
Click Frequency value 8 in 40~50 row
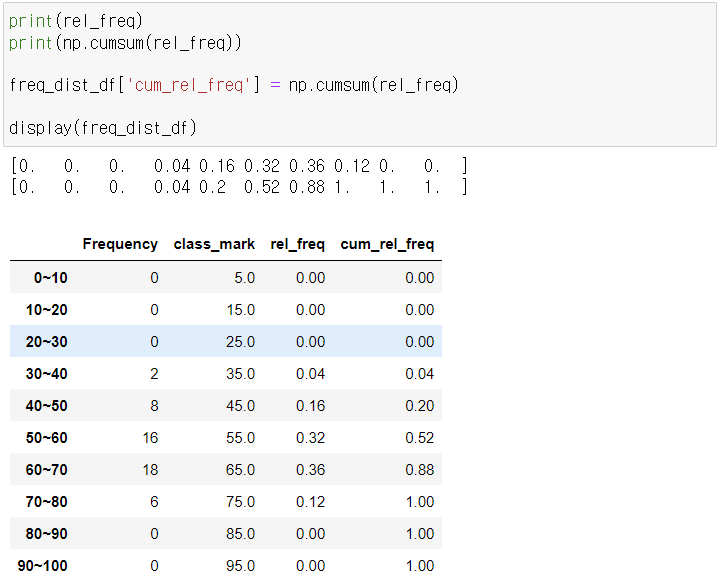(x=154, y=406)
